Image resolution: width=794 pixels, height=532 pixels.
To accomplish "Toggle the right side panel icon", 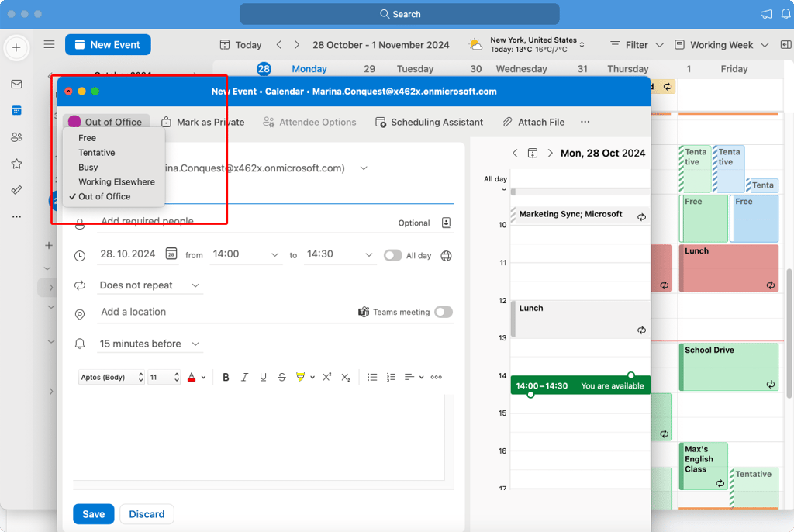I will [786, 45].
